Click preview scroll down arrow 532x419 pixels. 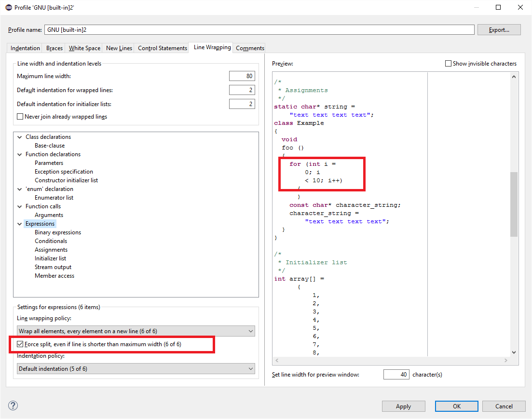tap(514, 352)
